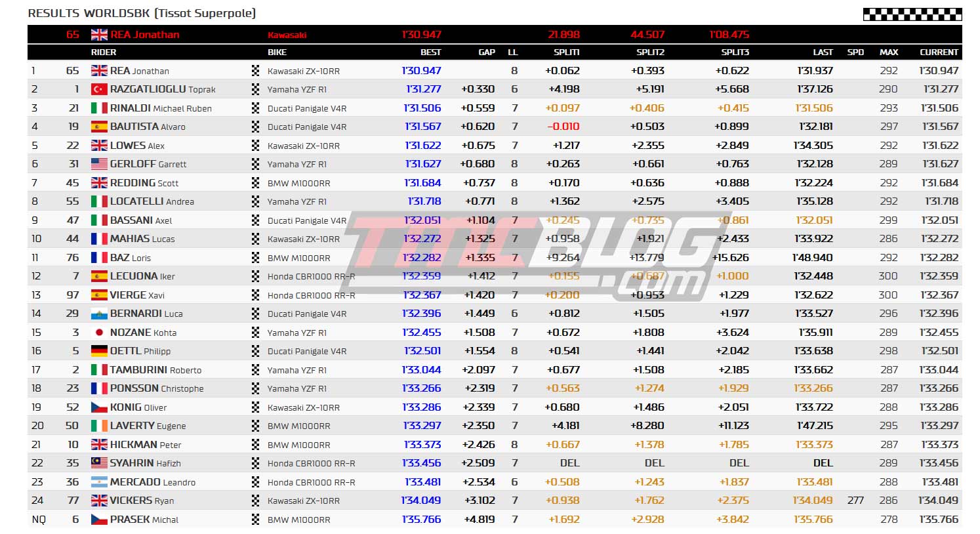Select the rider name 'HICKMAN Peter'
980x534 pixels.
coord(146,444)
